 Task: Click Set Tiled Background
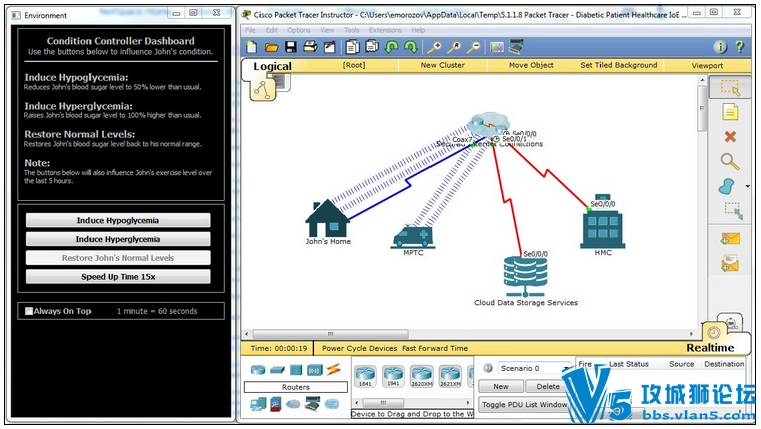tap(619, 65)
